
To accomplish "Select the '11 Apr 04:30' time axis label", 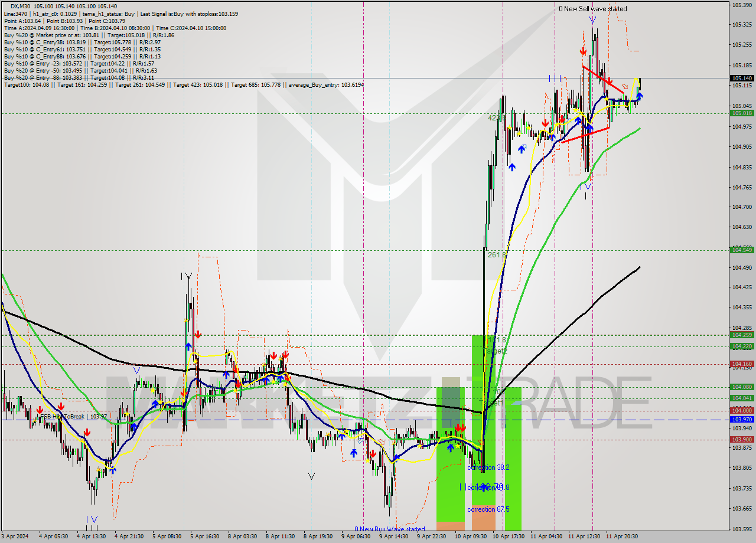I will click(x=546, y=537).
